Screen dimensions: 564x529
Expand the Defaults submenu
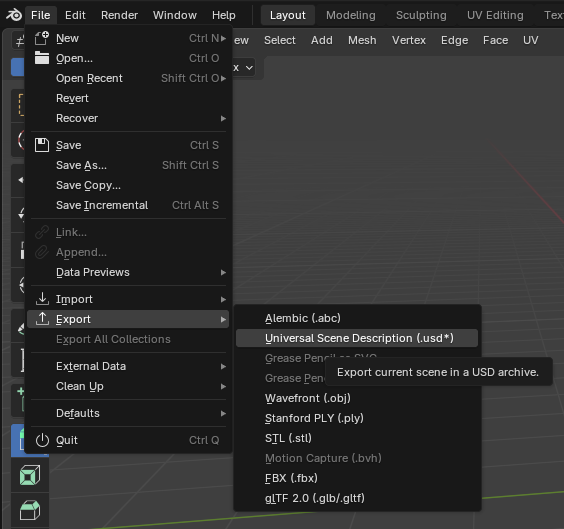pyautogui.click(x=223, y=414)
